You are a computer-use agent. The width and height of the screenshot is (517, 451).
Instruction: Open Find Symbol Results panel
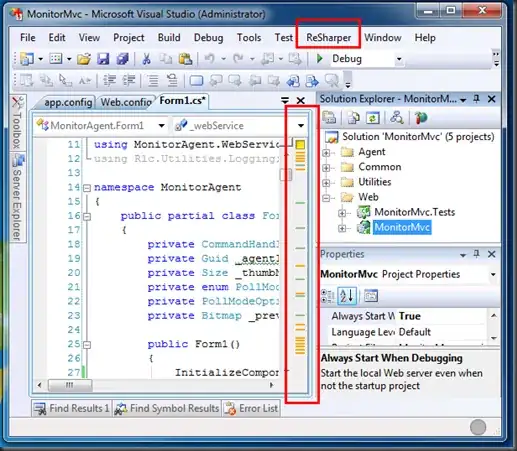[x=166, y=408]
